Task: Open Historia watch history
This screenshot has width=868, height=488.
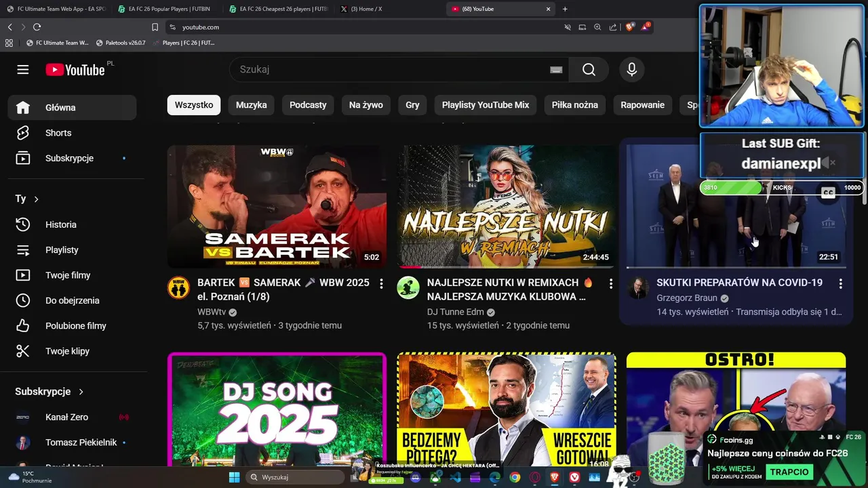Action: (x=72, y=224)
